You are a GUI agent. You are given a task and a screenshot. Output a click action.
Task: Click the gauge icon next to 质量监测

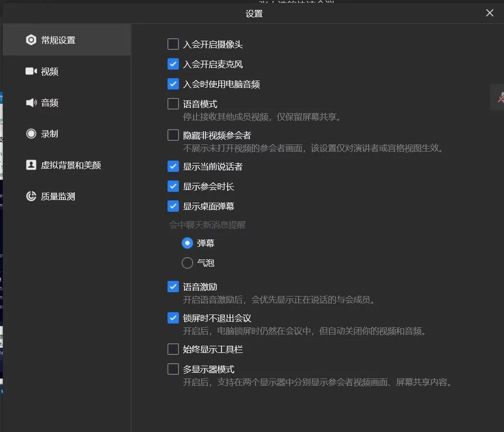(x=31, y=196)
